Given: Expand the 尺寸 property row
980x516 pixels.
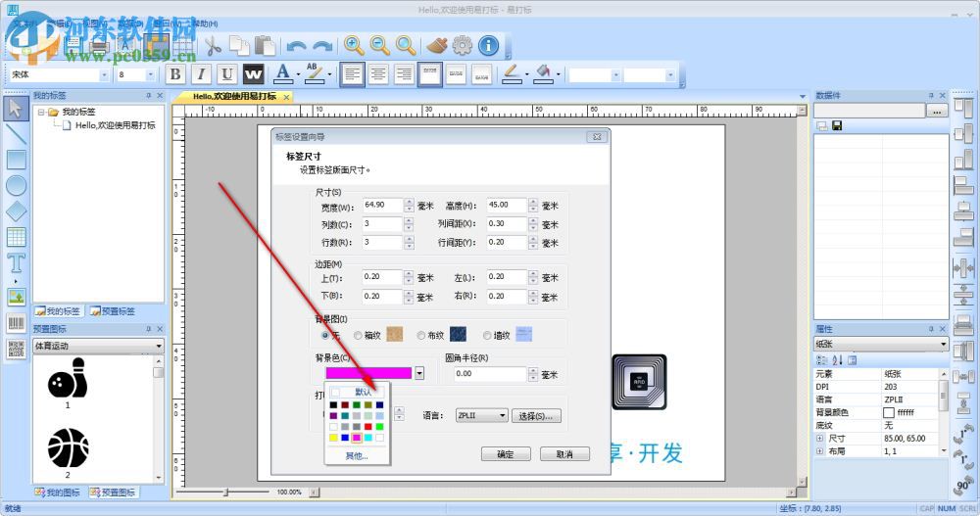Looking at the screenshot, I should coord(820,438).
